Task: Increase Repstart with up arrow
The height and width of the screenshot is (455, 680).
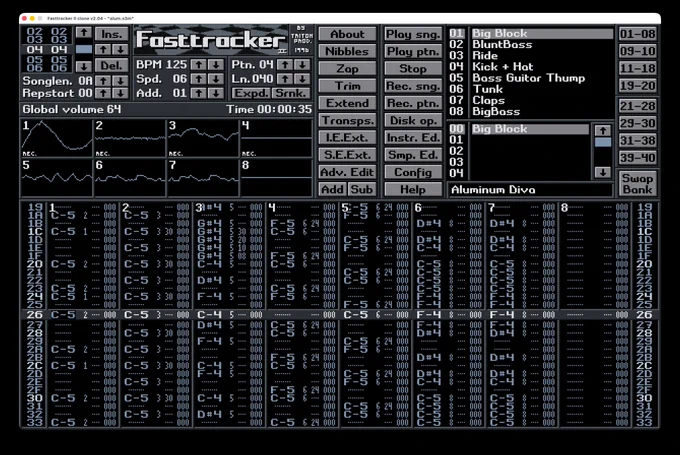Action: (x=103, y=93)
